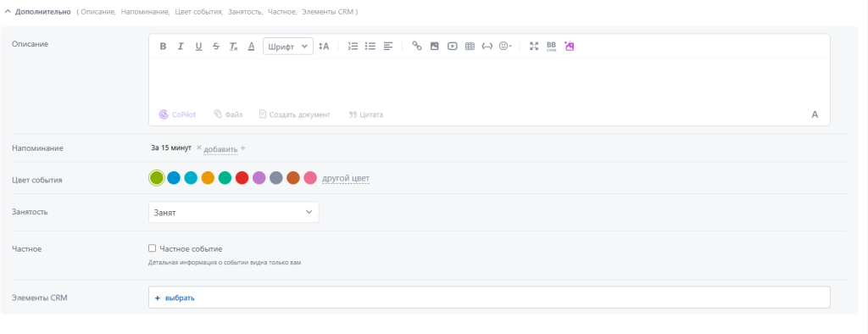Enable the Частное событие checkbox
Screen dimensions: 868x334
pos(153,248)
